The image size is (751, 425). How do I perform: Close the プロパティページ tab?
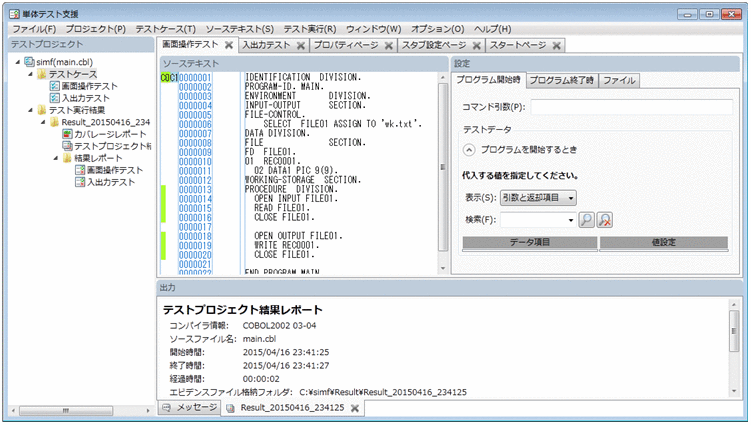388,46
